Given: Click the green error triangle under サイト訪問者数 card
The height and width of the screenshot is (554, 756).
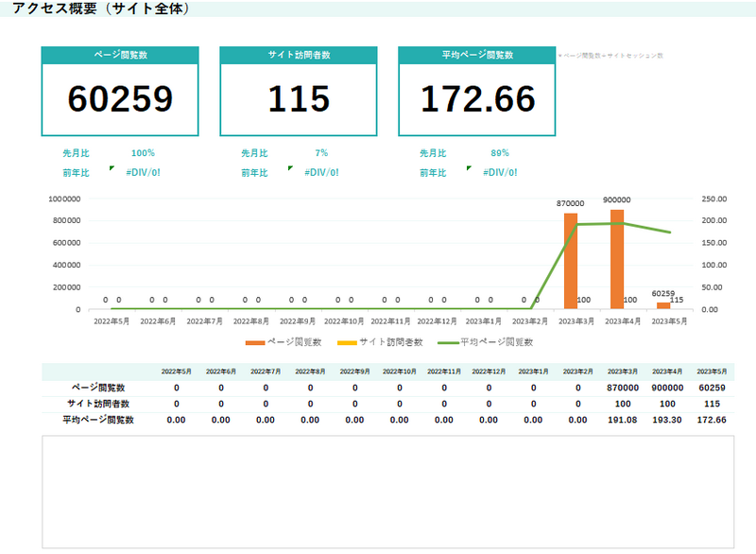Looking at the screenshot, I should [x=291, y=168].
